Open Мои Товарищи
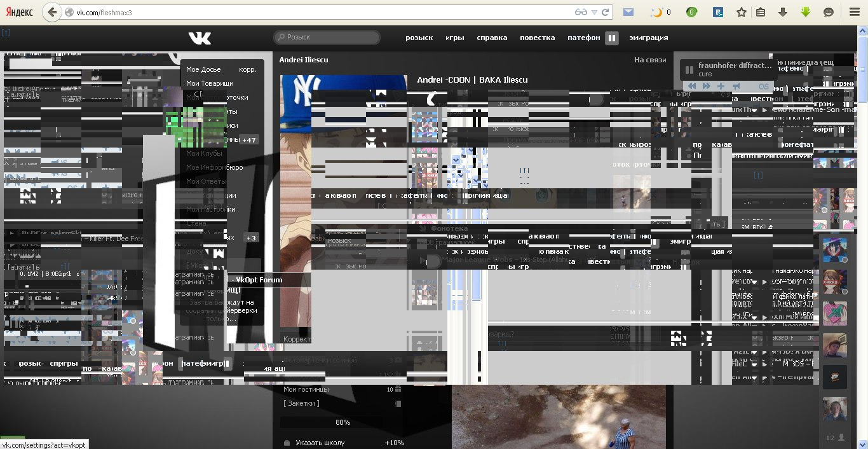The image size is (868, 449). (x=210, y=83)
